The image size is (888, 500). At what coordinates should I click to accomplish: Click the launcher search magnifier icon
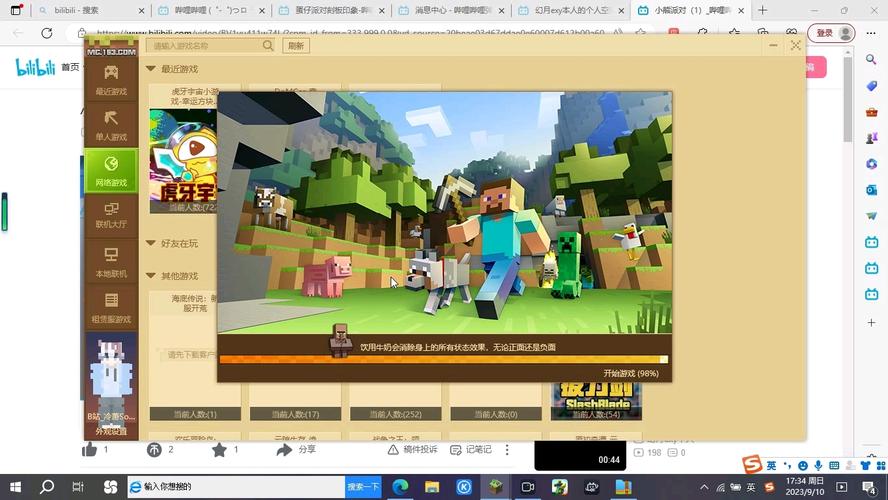268,46
